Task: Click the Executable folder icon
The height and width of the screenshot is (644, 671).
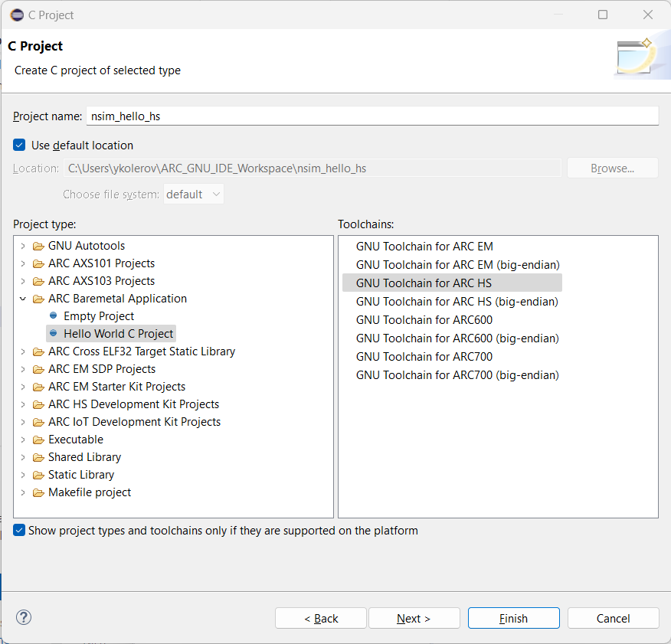Action: [x=38, y=440]
